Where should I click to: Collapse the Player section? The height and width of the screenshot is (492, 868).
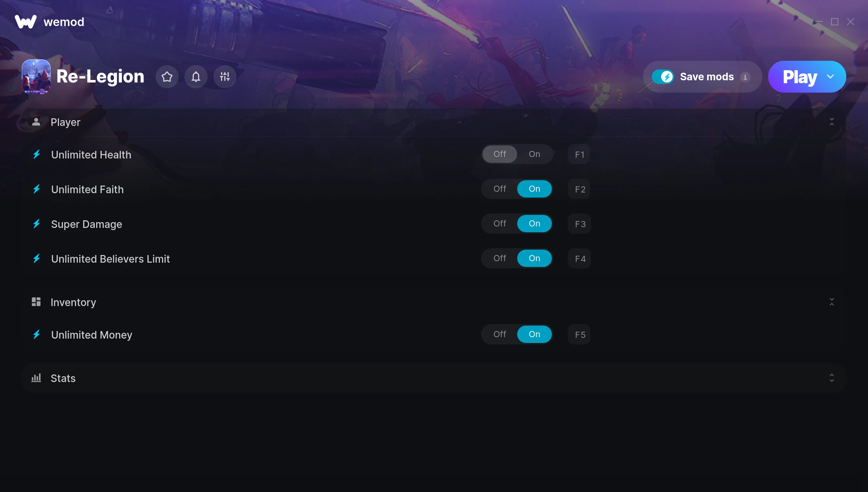coord(832,122)
